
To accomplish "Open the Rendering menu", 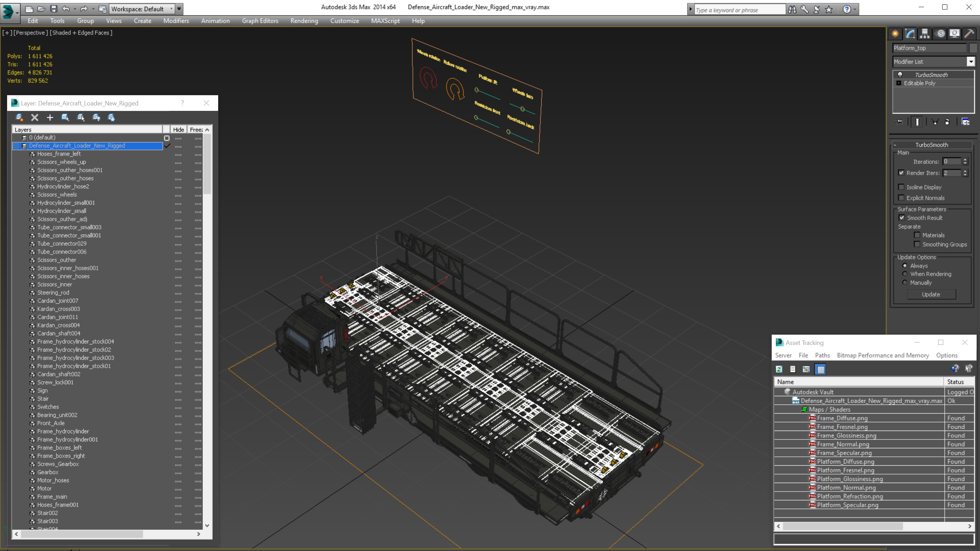I will 304,21.
